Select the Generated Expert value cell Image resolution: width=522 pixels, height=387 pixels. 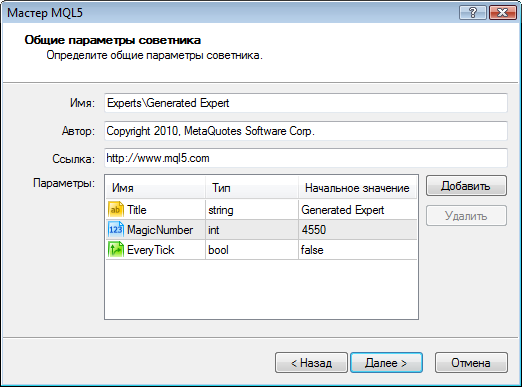358,210
